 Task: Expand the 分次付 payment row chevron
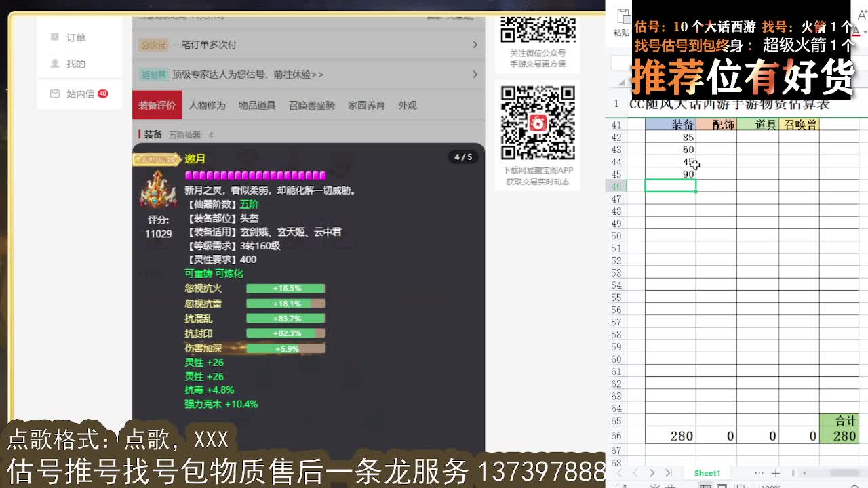click(476, 45)
